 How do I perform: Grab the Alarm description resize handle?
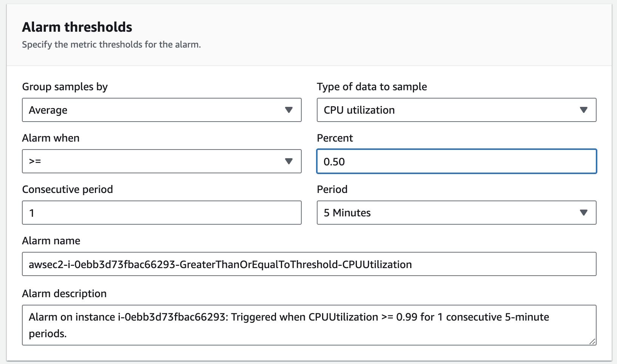point(592,341)
